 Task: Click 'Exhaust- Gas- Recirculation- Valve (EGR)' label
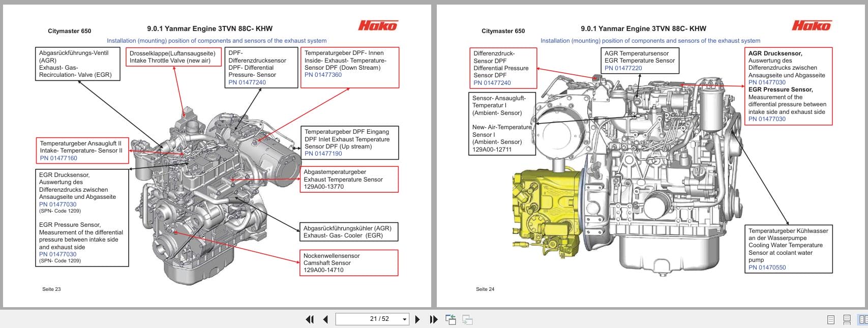click(75, 71)
